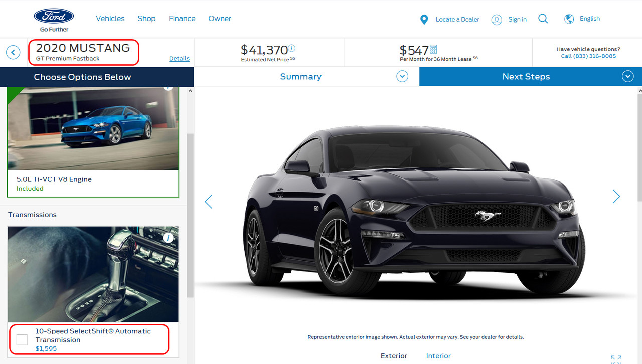642x364 pixels.
Task: Select the 10-Speed SelectShift Automatic Transmission checkbox
Action: [x=22, y=340]
